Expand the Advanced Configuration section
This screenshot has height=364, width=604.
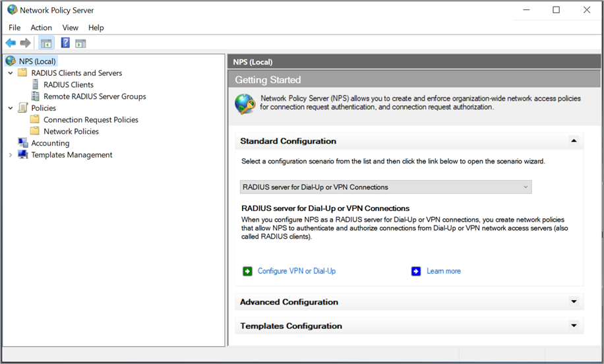pyautogui.click(x=574, y=302)
